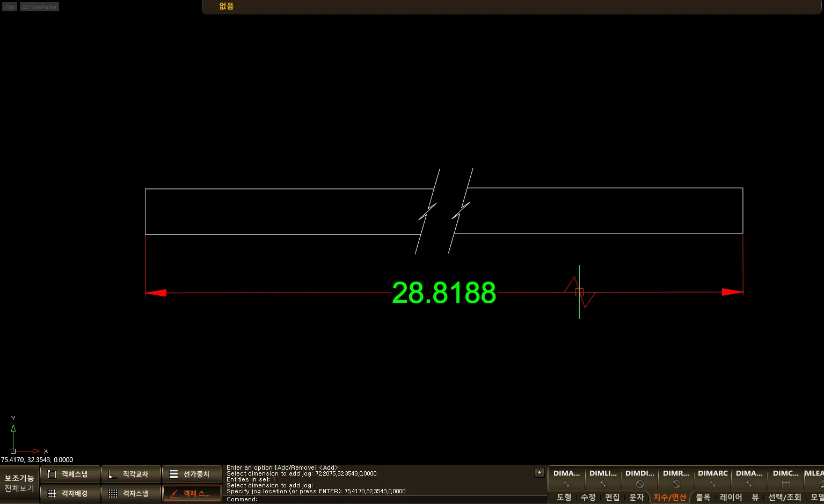Switch to the 레이어 tab
The height and width of the screenshot is (504, 824).
(731, 498)
